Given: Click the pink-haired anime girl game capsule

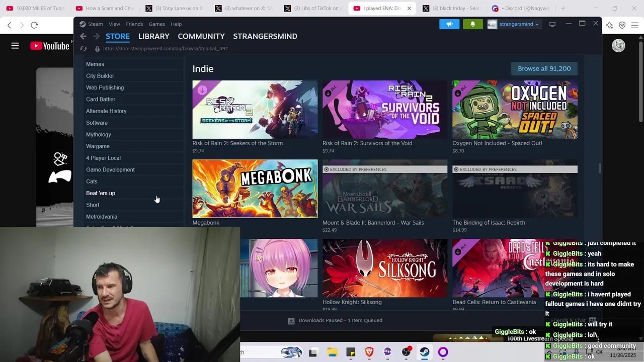Looking at the screenshot, I should pyautogui.click(x=279, y=268).
